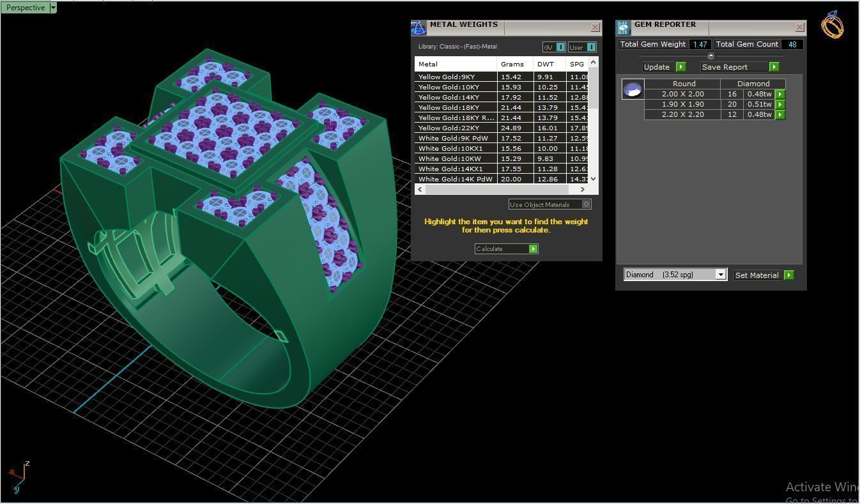Click the Library: Classic - (Fast)-Metal label
Screen dimensions: 860x504
pos(457,47)
